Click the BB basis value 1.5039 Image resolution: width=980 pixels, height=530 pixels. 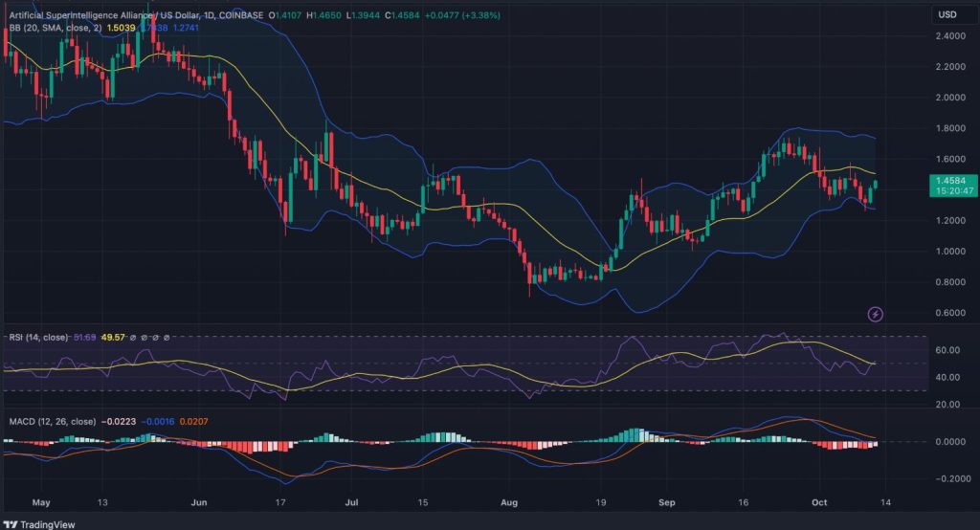pos(122,28)
